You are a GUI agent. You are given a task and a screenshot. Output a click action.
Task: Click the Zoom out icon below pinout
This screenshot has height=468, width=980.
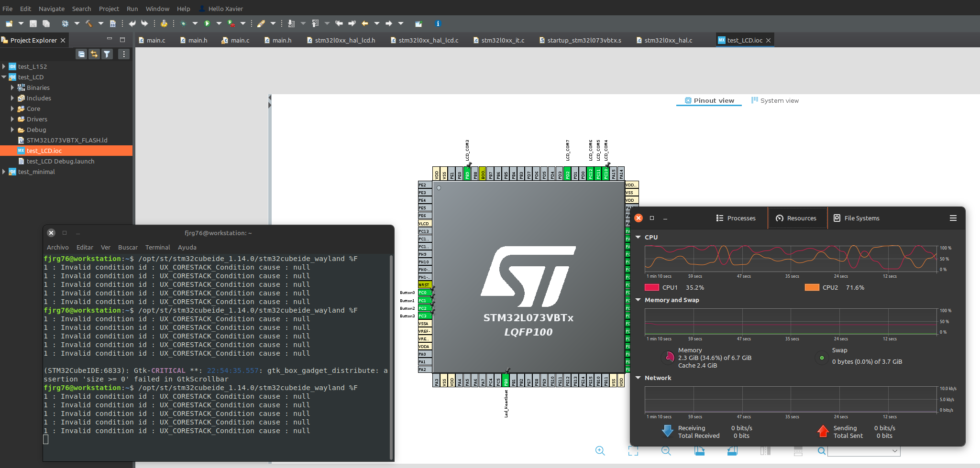pyautogui.click(x=666, y=451)
